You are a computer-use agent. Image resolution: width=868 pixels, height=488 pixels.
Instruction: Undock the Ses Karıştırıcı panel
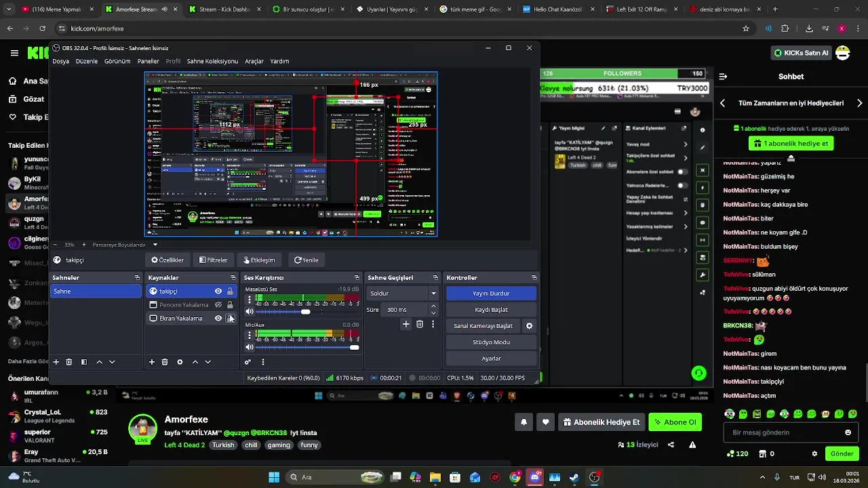tap(357, 278)
